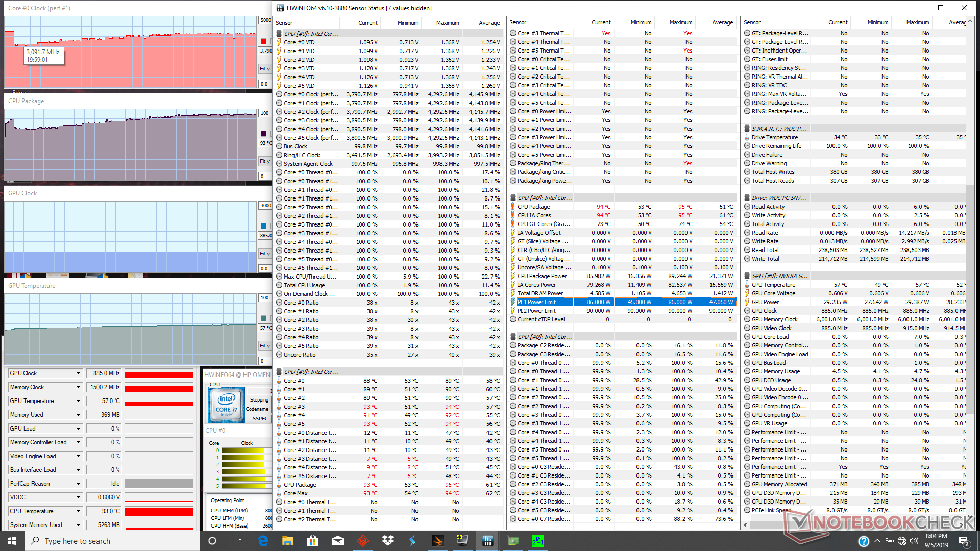
Task: Click the HWiNFO64 title bar icon
Action: (x=280, y=8)
